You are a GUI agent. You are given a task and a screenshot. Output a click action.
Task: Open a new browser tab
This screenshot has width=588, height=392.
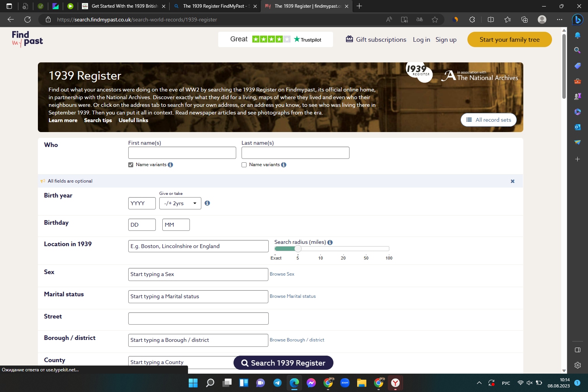point(359,6)
